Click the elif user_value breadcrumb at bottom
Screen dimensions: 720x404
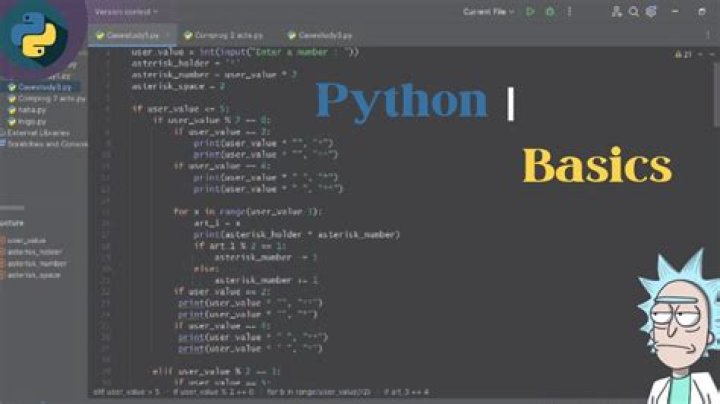[126, 392]
